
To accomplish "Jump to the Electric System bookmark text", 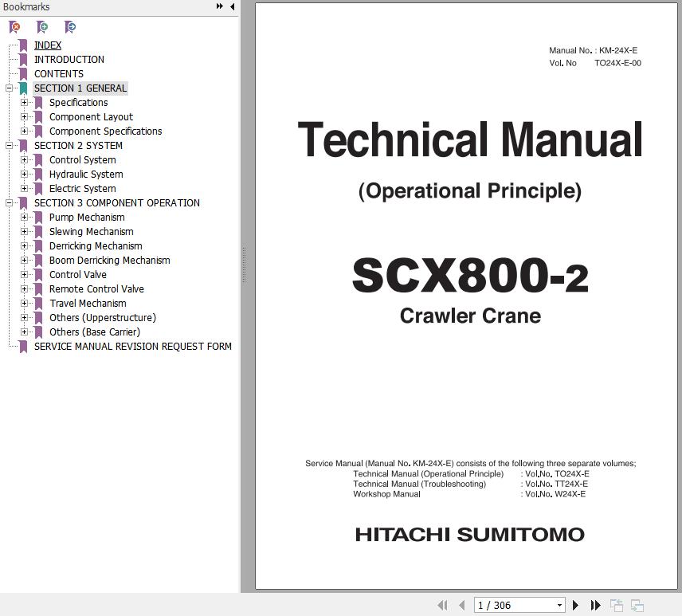I will tap(83, 189).
